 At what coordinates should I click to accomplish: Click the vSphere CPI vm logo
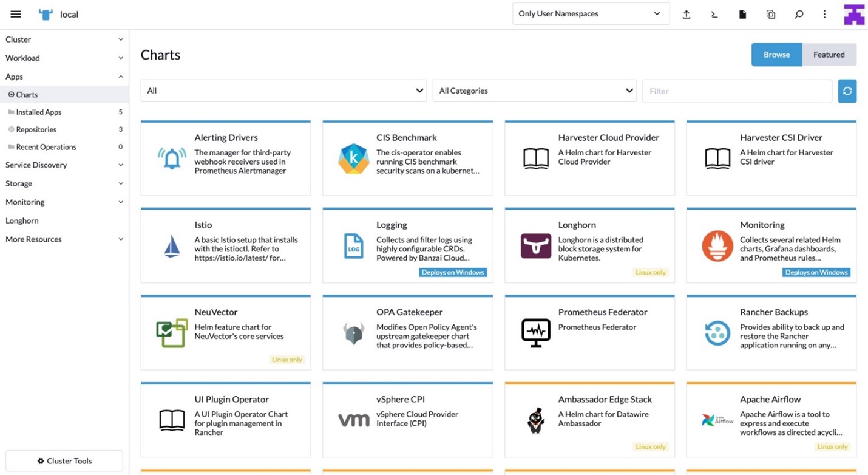(x=353, y=420)
